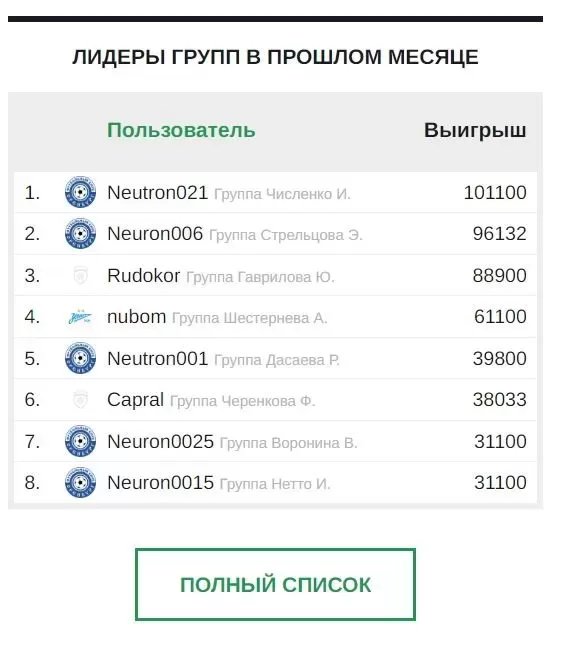Click the club badge next to Neutron001

pos(80,358)
